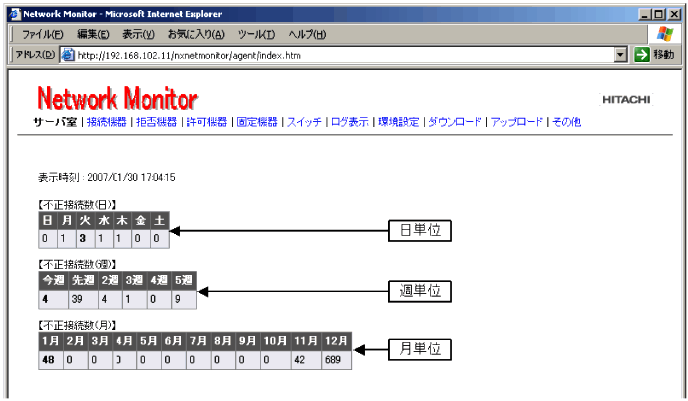Click the 火 column header in daily table
The image size is (688, 401).
click(85, 220)
